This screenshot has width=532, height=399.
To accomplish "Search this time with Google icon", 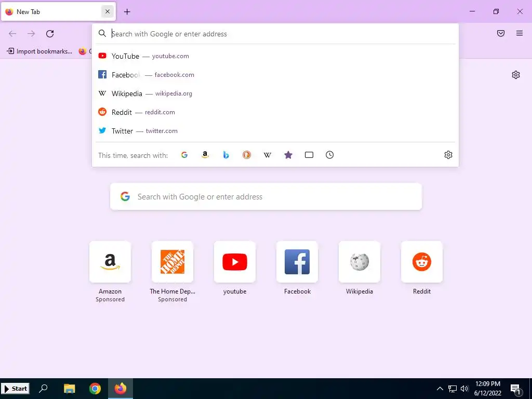I will 184,155.
